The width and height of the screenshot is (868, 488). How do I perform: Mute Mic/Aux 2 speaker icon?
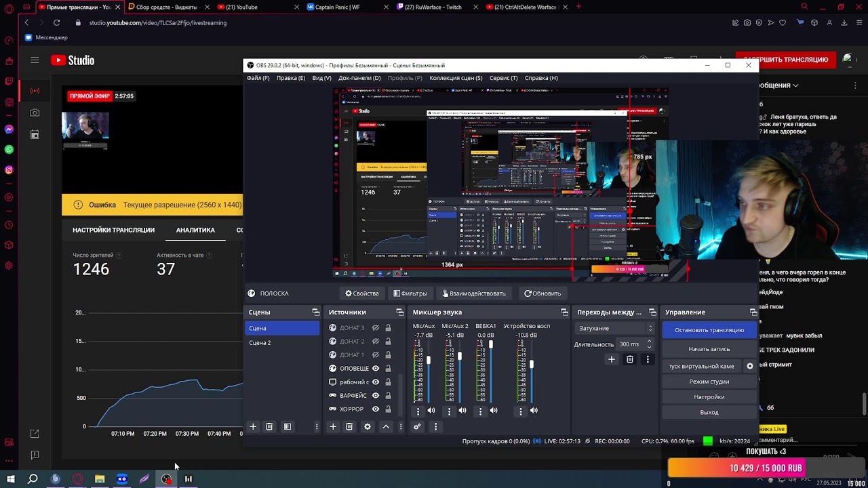click(462, 410)
